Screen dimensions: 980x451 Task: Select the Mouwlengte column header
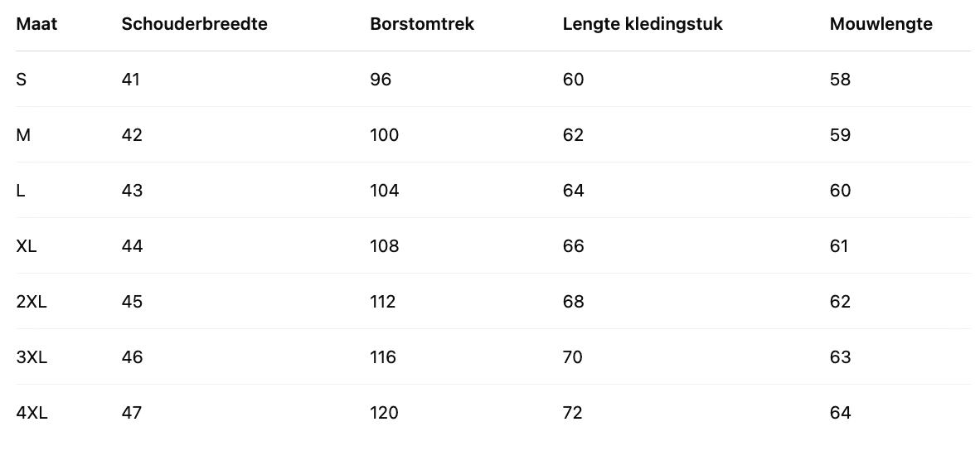click(x=881, y=24)
